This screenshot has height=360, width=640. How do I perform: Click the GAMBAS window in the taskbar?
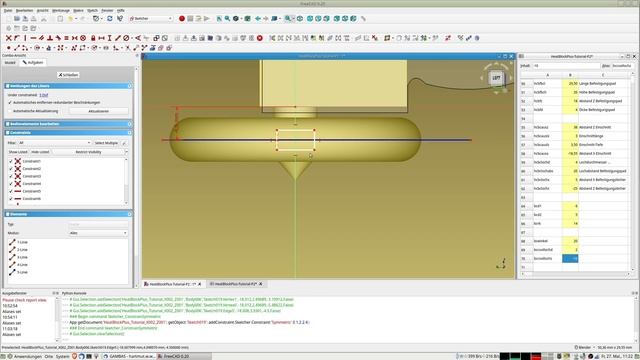[x=128, y=356]
